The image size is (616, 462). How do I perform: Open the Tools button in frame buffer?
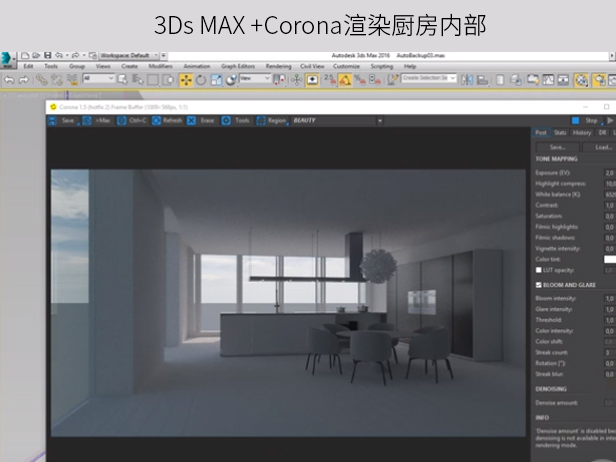(236, 120)
